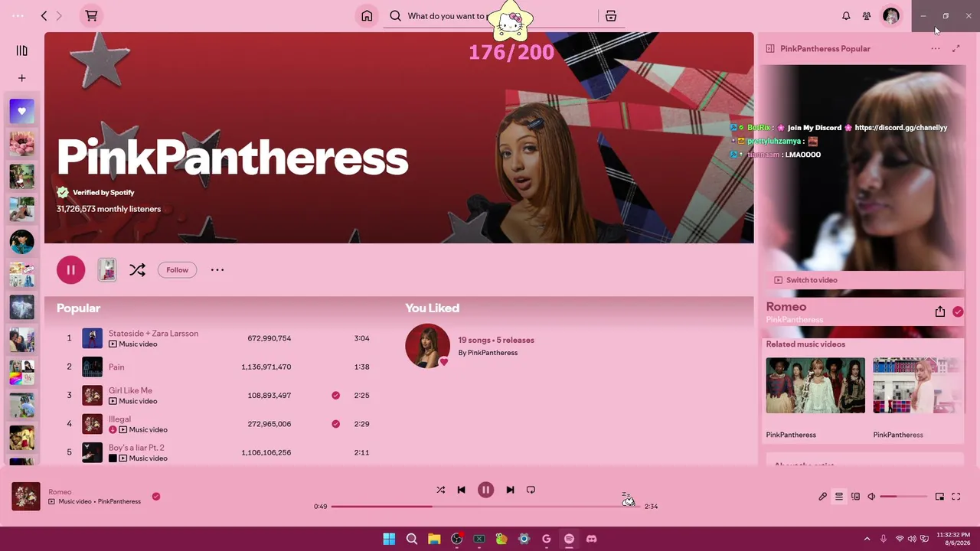Click the 'What do you want to play' search field
Image resolution: width=980 pixels, height=551 pixels.
pos(494,16)
